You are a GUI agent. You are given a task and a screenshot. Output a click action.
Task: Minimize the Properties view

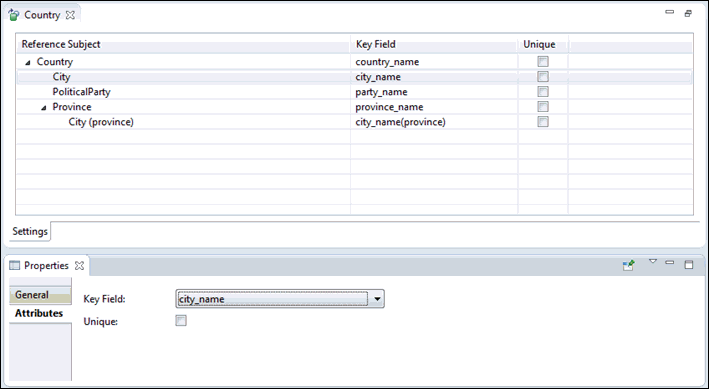pyautogui.click(x=670, y=262)
